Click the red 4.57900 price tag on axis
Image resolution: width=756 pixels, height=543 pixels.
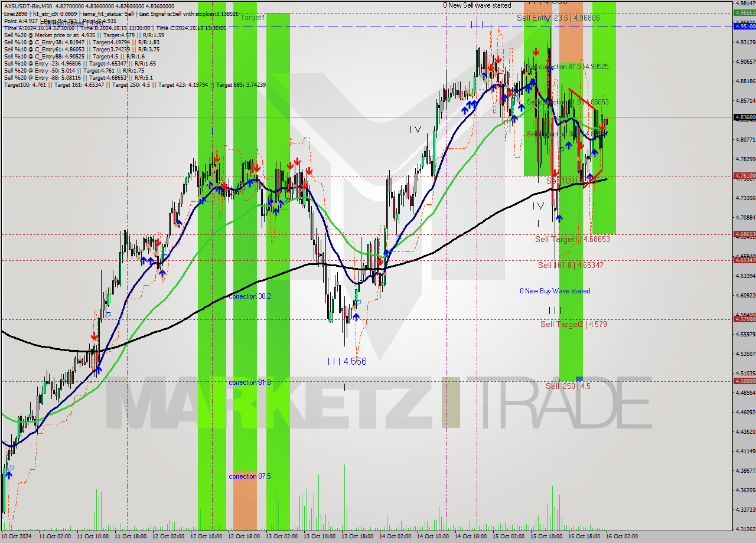pos(745,319)
